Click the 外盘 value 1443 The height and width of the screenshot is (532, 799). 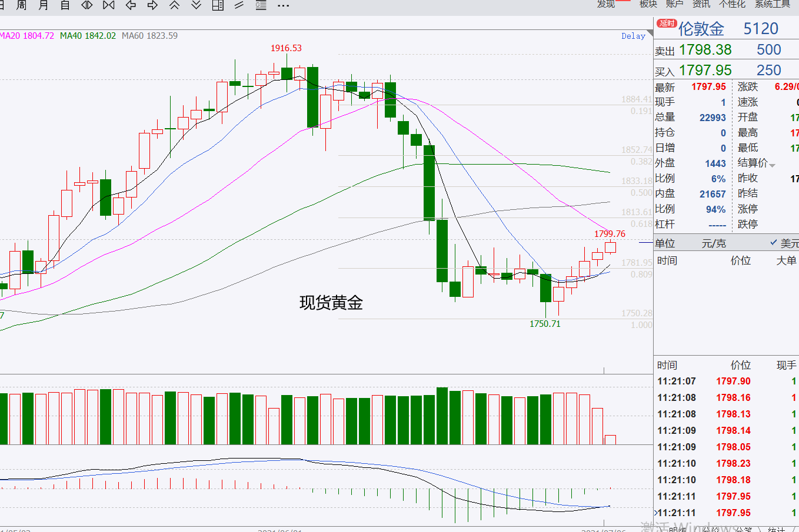[715, 163]
